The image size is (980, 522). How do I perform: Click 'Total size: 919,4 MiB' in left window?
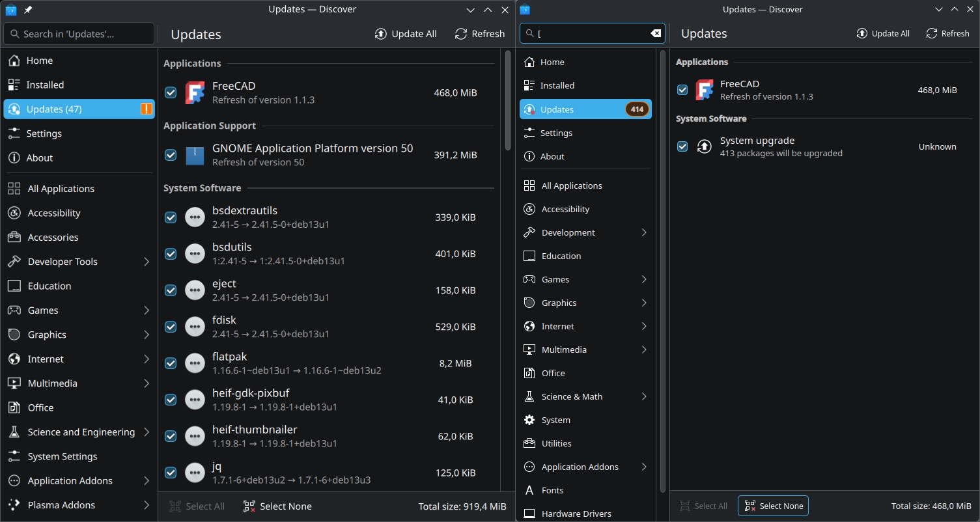coord(462,506)
